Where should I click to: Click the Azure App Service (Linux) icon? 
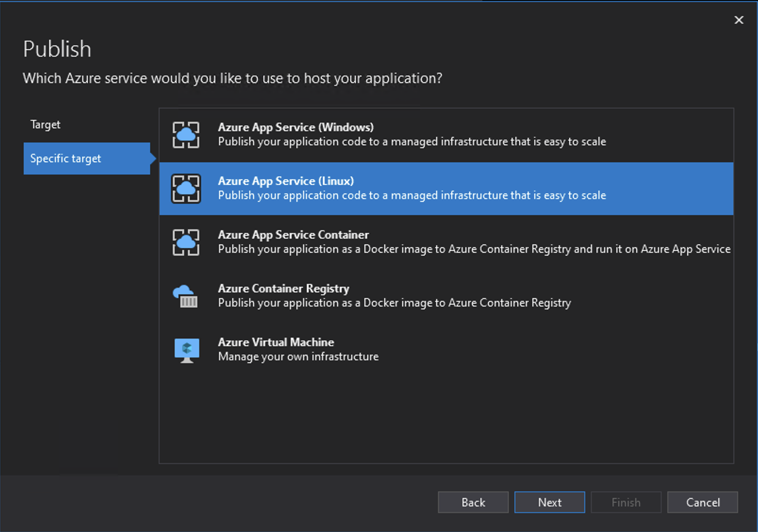coord(186,188)
